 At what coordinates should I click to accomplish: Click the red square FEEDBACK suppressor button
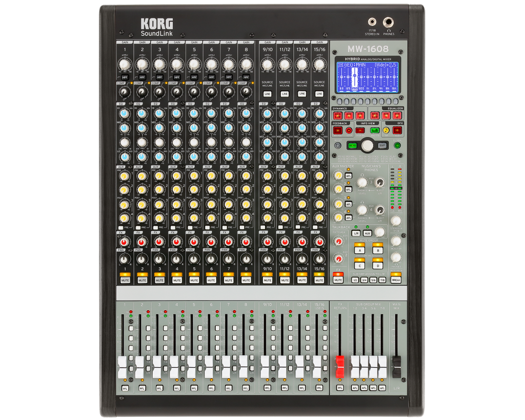coord(338,130)
